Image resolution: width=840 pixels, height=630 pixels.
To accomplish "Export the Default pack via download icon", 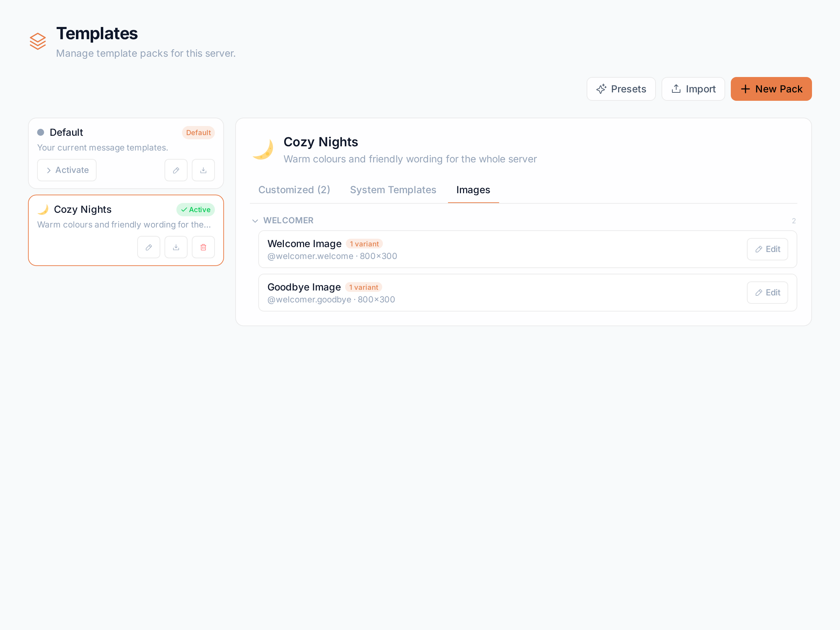I will click(x=203, y=170).
